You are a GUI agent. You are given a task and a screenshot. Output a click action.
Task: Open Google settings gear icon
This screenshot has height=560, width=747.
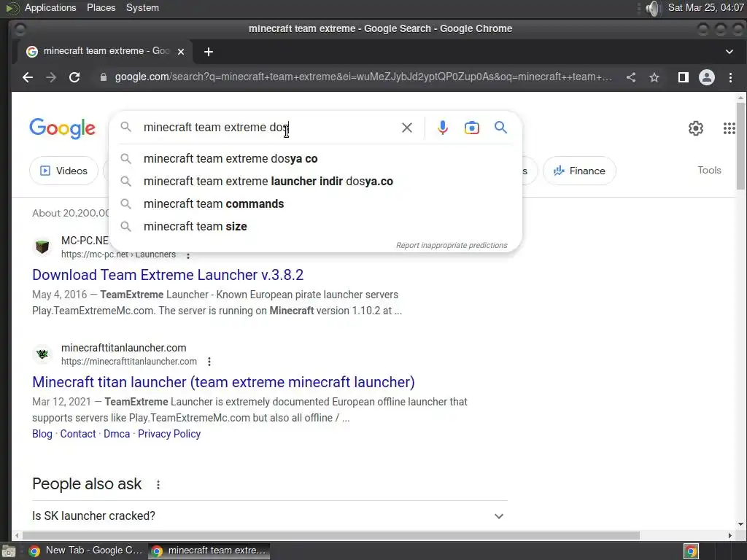[695, 128]
